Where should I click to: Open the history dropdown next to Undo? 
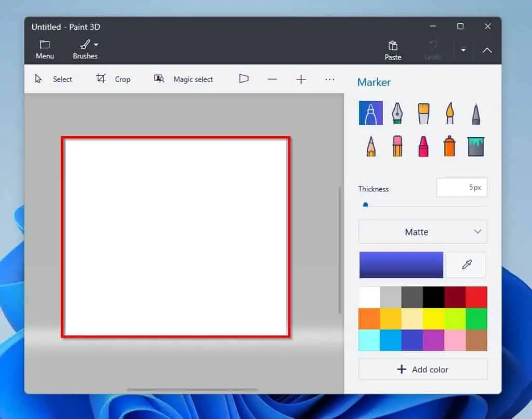click(x=463, y=50)
